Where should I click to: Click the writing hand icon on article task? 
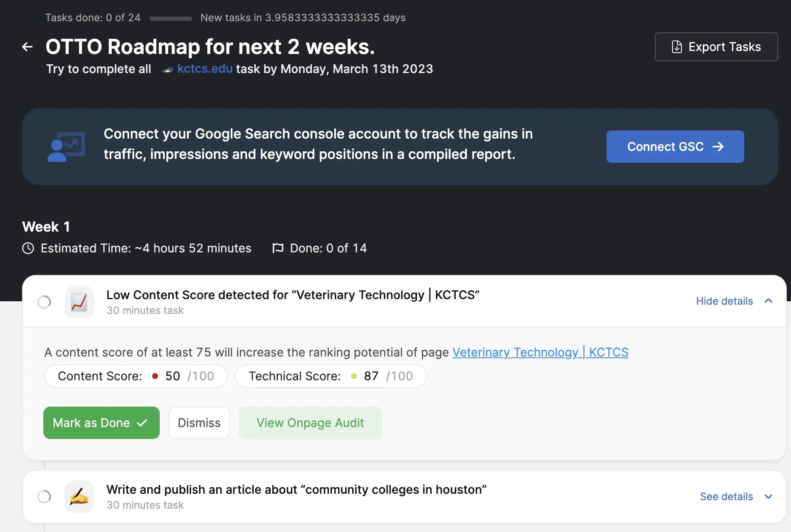(x=79, y=496)
